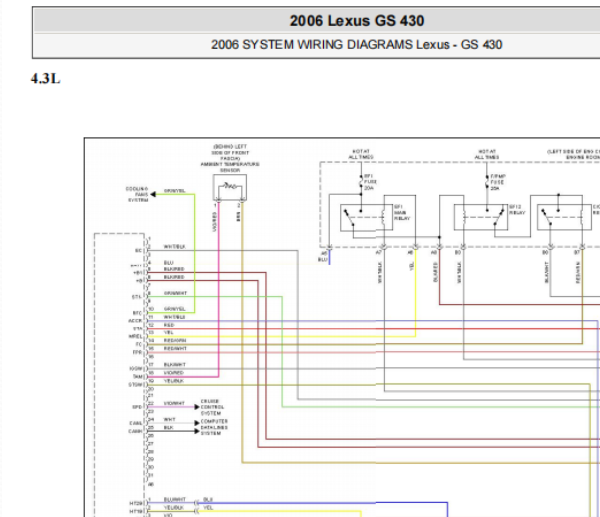Click the 'RED/WHT' wire label at pin 15
This screenshot has width=600, height=517.
pyautogui.click(x=175, y=349)
